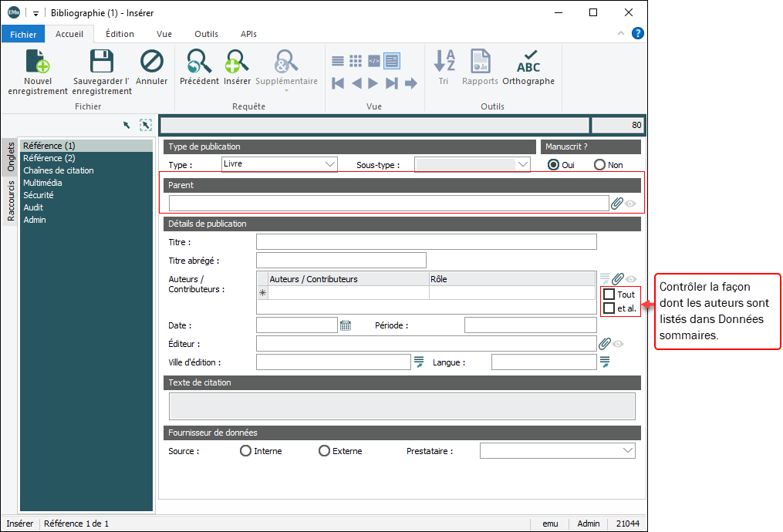The height and width of the screenshot is (532, 783).
Task: Click the Insérer search icon
Action: pyautogui.click(x=237, y=62)
